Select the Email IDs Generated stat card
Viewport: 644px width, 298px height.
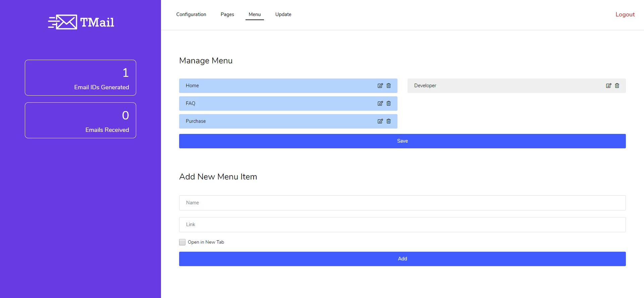(x=80, y=78)
